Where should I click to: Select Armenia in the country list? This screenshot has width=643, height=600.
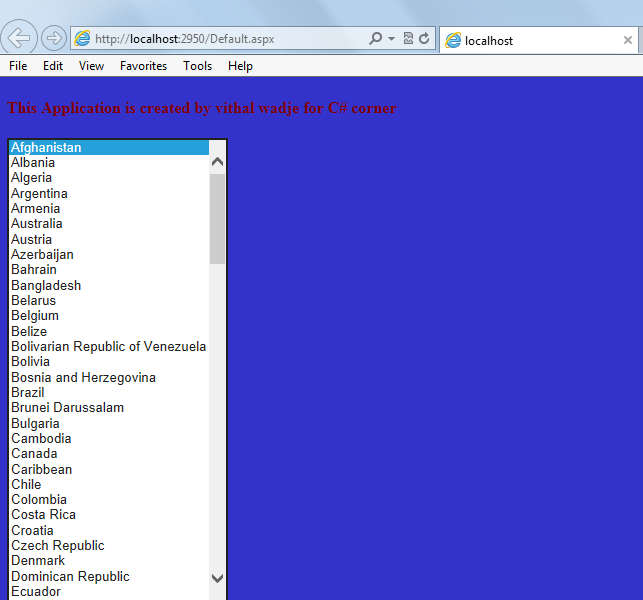[109, 208]
